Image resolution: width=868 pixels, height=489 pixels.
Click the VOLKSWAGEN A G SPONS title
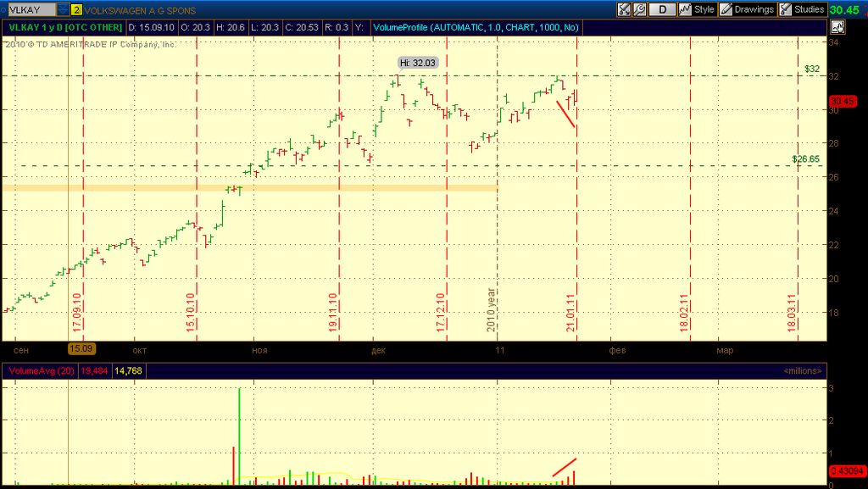pyautogui.click(x=140, y=10)
